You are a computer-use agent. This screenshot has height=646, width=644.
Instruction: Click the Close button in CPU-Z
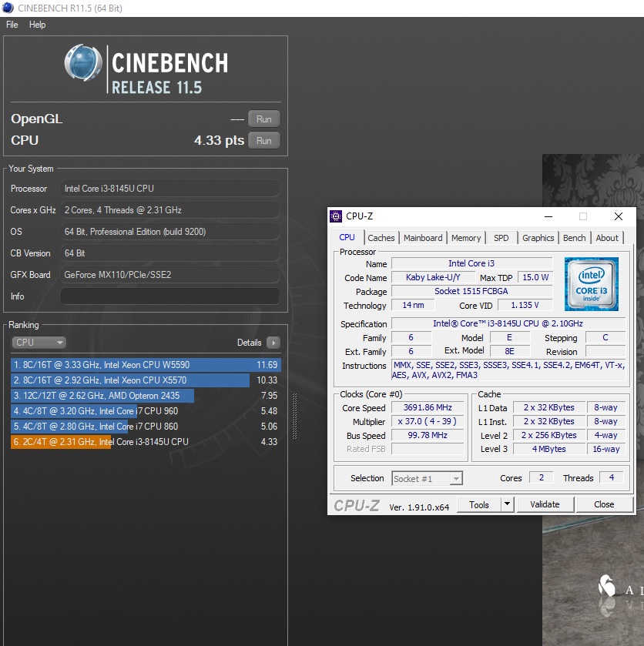point(604,504)
